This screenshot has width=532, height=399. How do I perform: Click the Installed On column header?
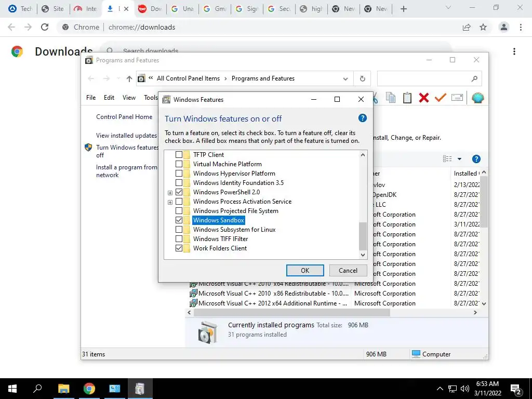(467, 174)
